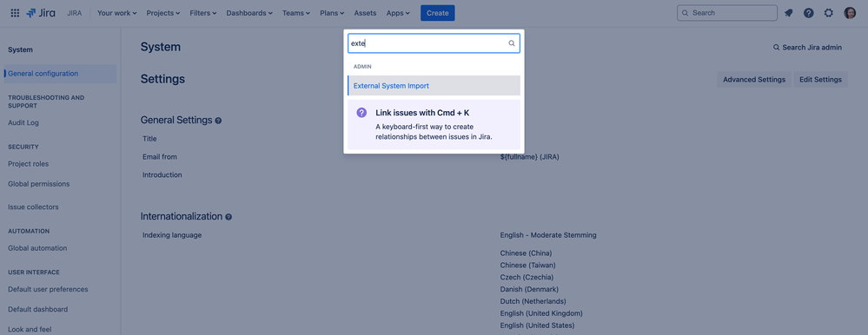868x335 pixels.
Task: Open Audit Log in sidebar
Action: (23, 122)
